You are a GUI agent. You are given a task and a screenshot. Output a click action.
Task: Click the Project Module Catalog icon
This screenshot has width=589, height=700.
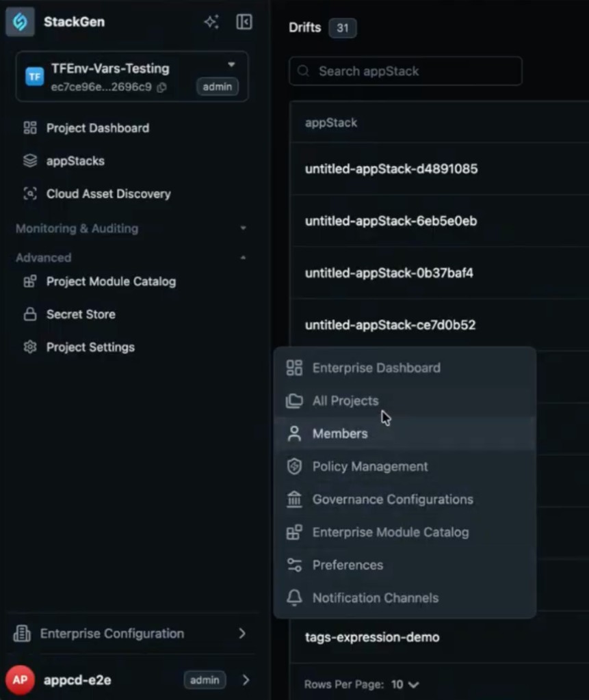coord(30,281)
